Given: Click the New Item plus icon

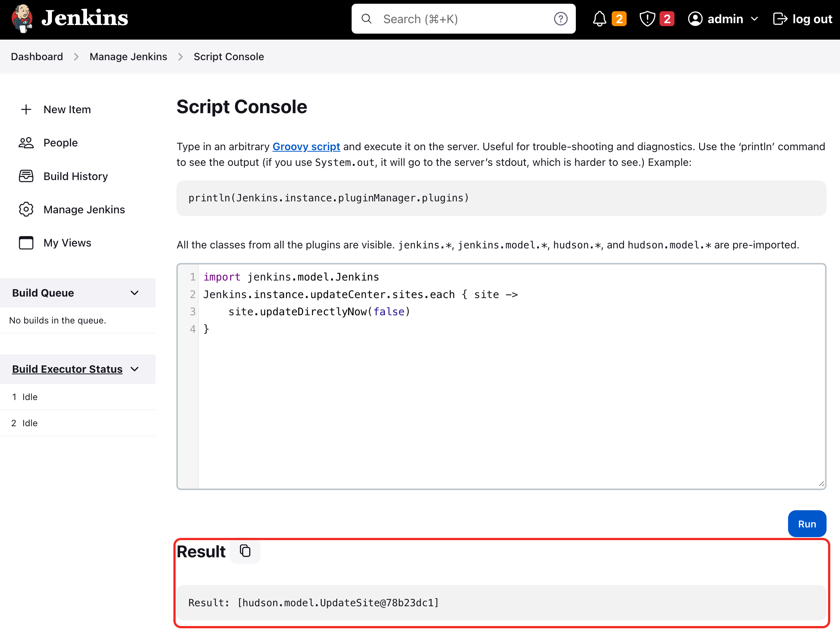Looking at the screenshot, I should click(26, 110).
